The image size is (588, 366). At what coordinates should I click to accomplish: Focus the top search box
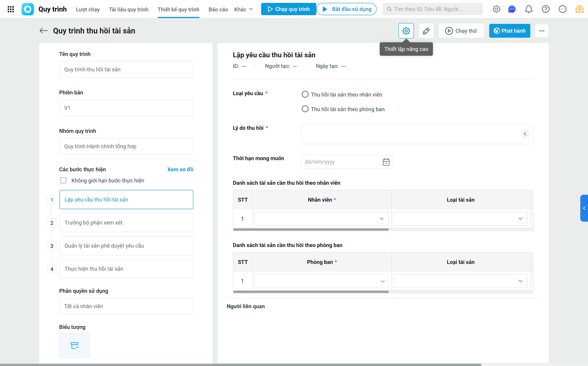(x=432, y=9)
